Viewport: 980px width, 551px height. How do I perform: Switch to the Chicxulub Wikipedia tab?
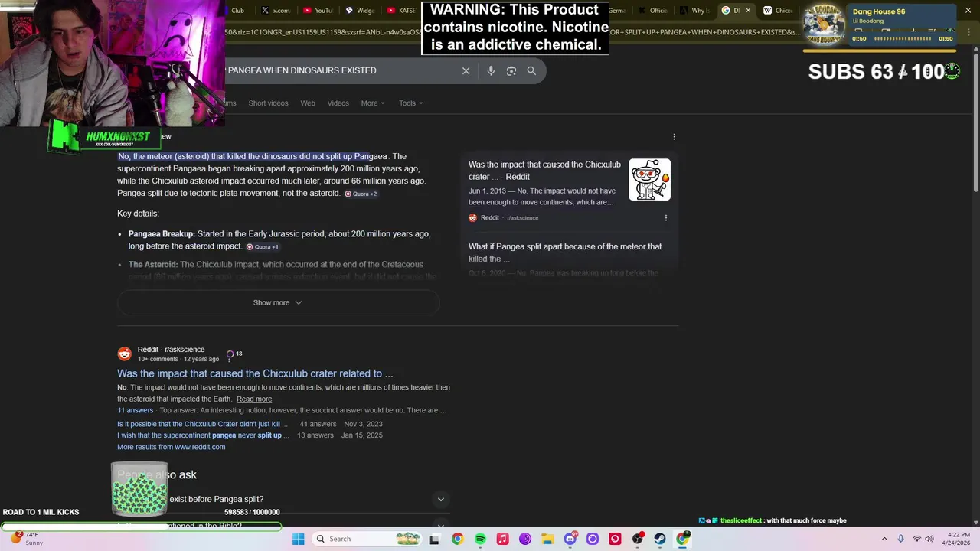779,11
